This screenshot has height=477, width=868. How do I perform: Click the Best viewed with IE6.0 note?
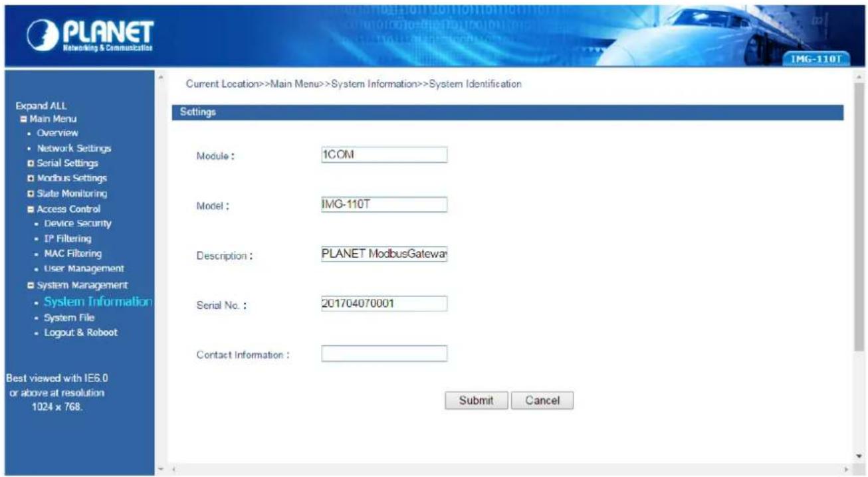57,393
